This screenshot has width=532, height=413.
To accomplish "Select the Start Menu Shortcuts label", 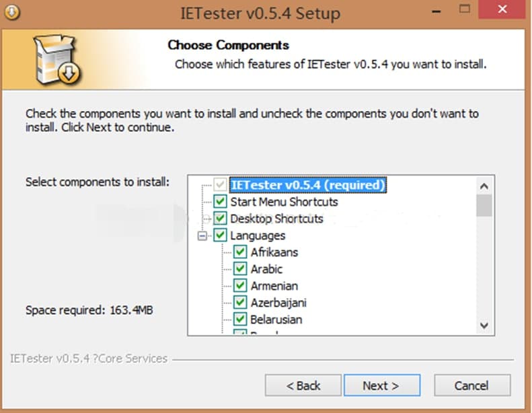I will (x=284, y=202).
